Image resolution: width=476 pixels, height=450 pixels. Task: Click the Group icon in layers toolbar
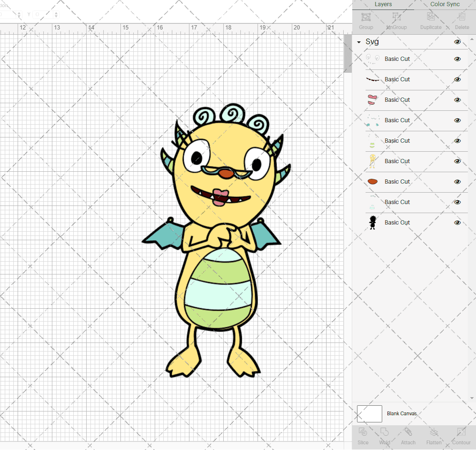click(366, 17)
